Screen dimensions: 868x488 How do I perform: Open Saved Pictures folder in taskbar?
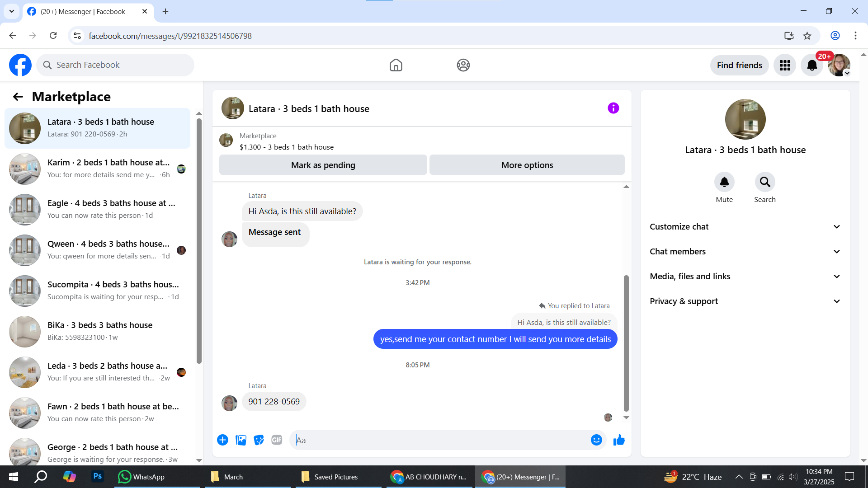[x=338, y=477]
